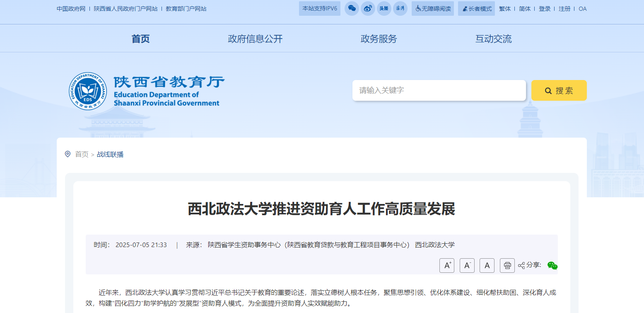Focus the 请输入关键字 search field
Viewport: 644px width, 313px height.
(439, 90)
